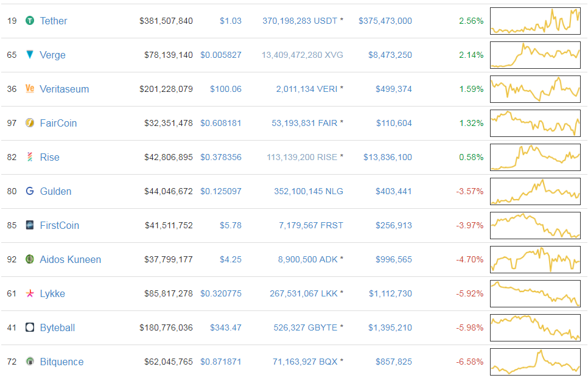
Task: Open the Aidos Kuneen page link
Action: coord(70,260)
